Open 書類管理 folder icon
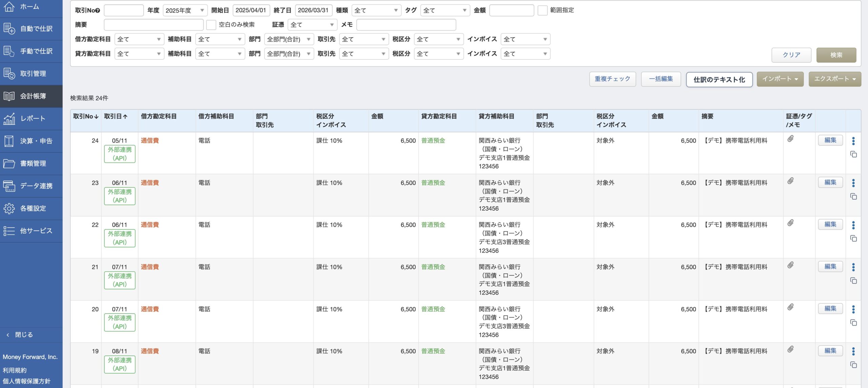Viewport: 868px width, 388px height. pos(9,163)
